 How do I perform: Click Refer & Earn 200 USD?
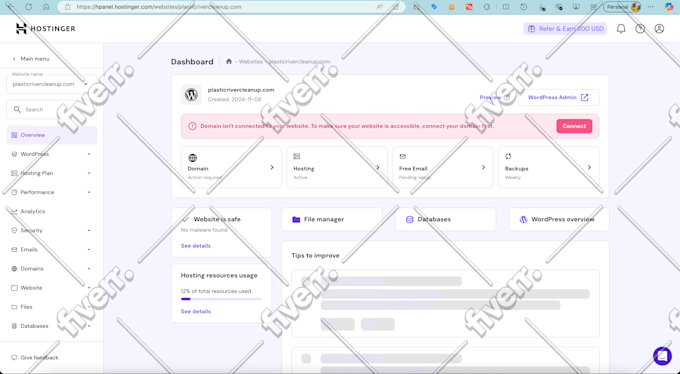(565, 29)
